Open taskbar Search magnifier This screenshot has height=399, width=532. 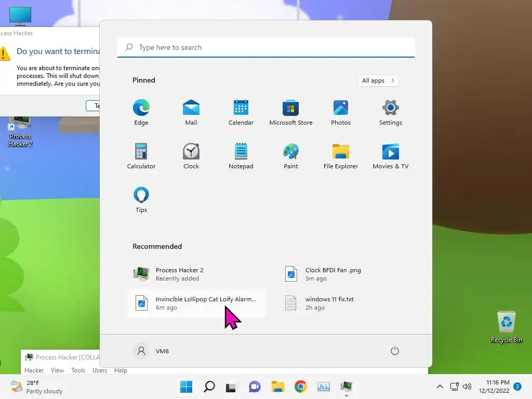coord(209,387)
